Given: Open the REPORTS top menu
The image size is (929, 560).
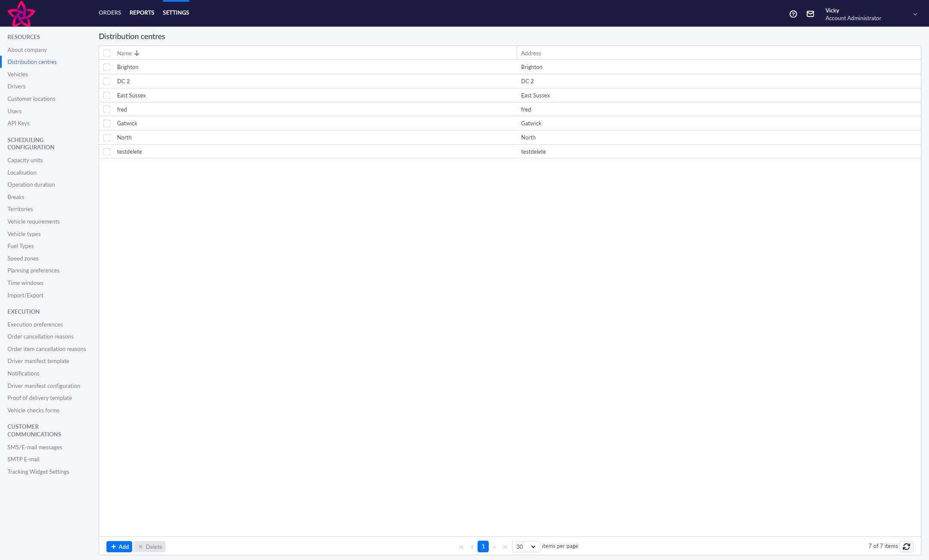Looking at the screenshot, I should tap(142, 13).
